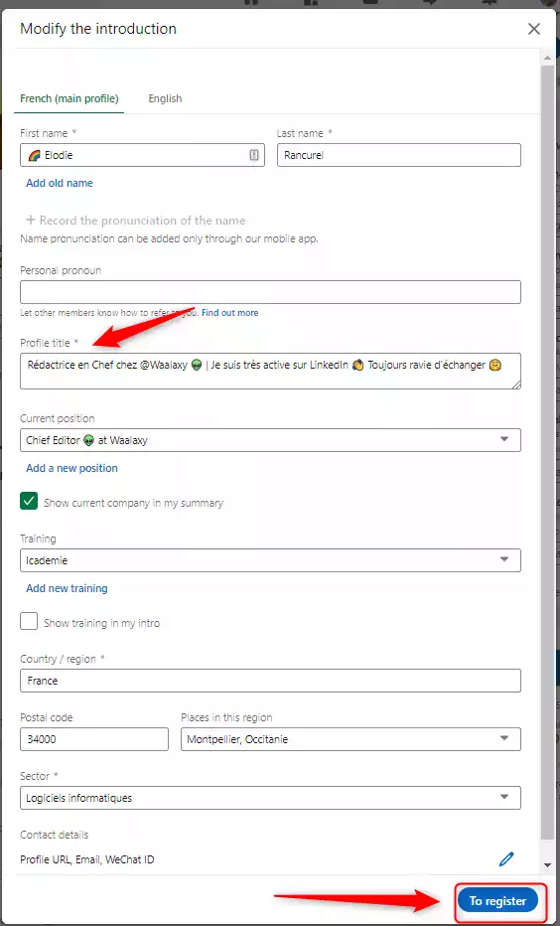Close the Modify the introduction dialog

533,29
